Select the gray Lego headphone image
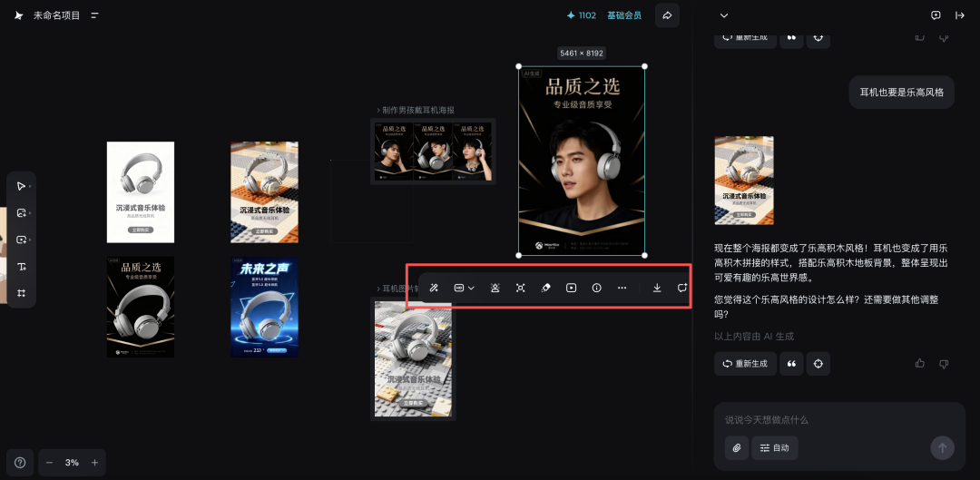 (x=413, y=358)
